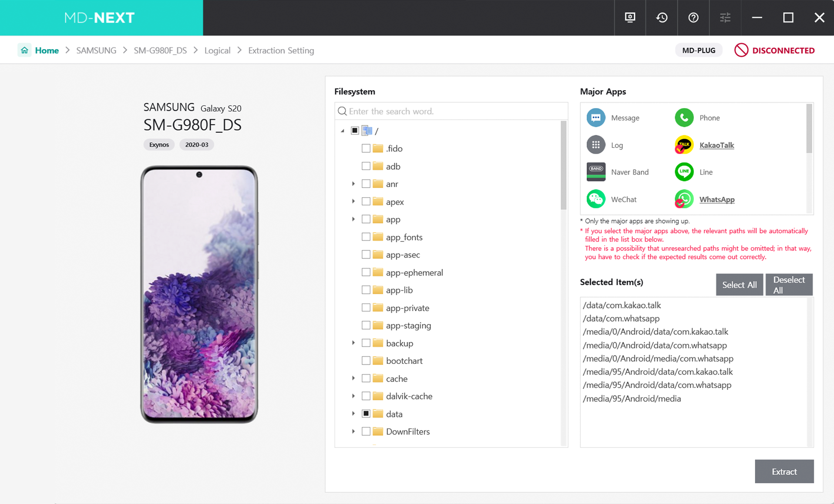This screenshot has height=504, width=834.
Task: Select /media/0/Android/media/com.whatsapp entry
Action: (658, 358)
